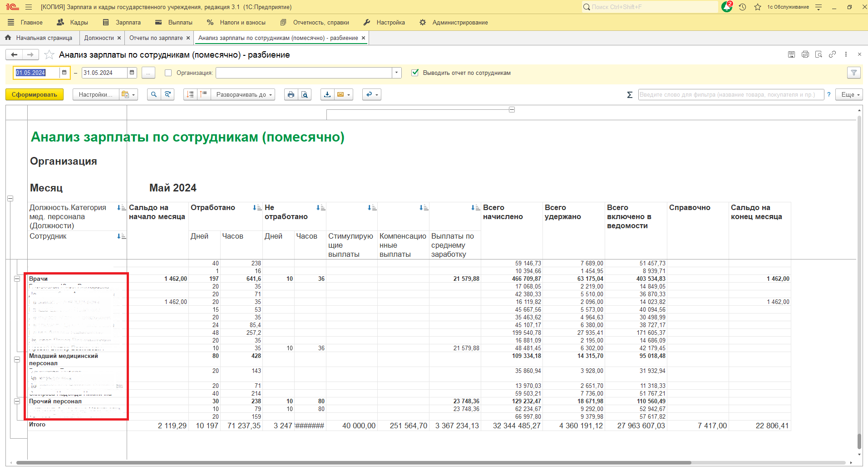Copy the link via the chain icon

click(x=832, y=54)
